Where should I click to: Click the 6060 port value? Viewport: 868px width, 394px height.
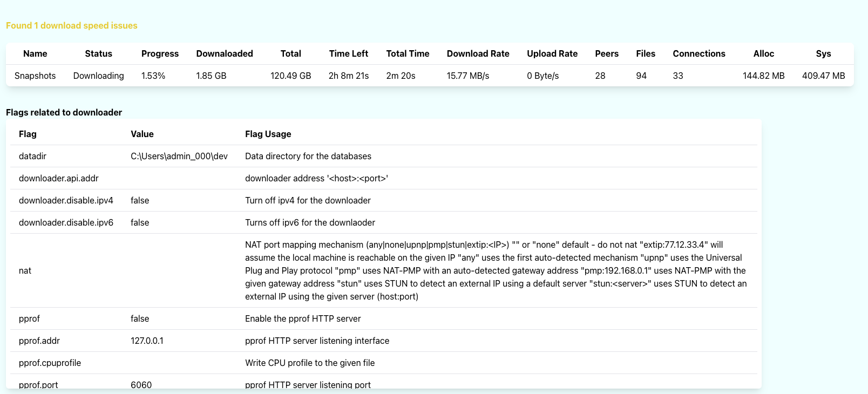[x=141, y=385]
